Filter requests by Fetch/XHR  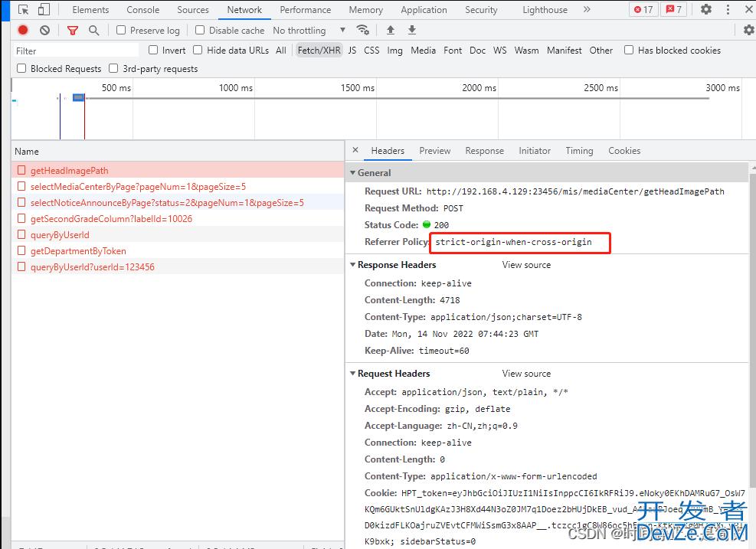[319, 50]
